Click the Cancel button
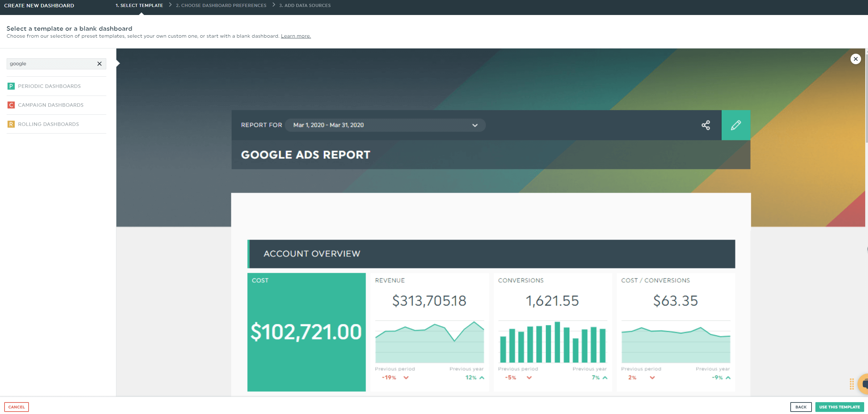Screen dimensions: 868x414 click(x=16, y=407)
